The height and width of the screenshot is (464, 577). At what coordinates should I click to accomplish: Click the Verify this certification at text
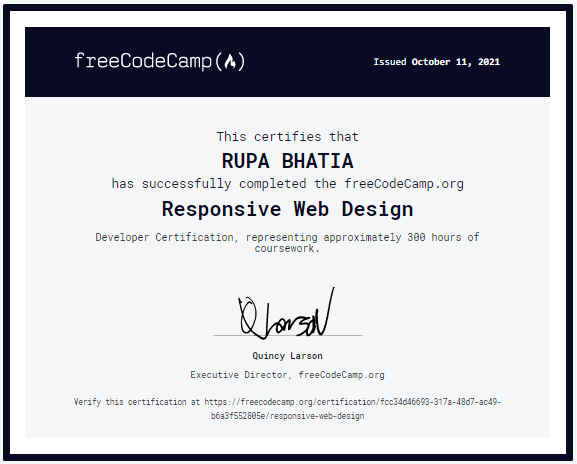pyautogui.click(x=137, y=402)
